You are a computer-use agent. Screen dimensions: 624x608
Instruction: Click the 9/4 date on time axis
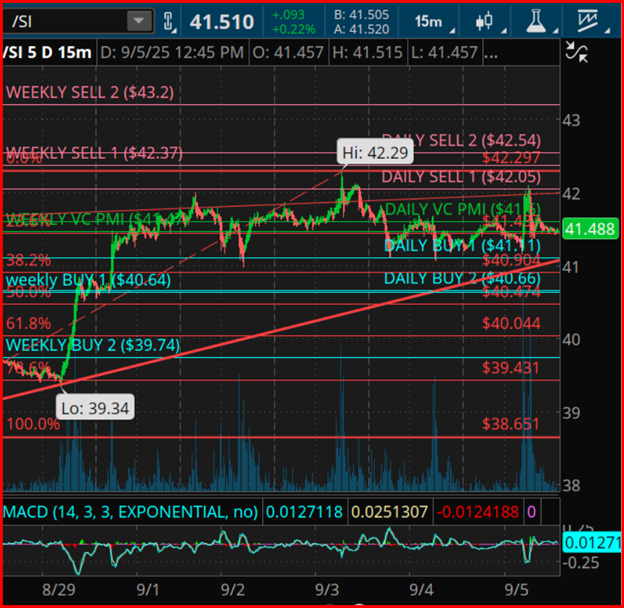[x=421, y=590]
